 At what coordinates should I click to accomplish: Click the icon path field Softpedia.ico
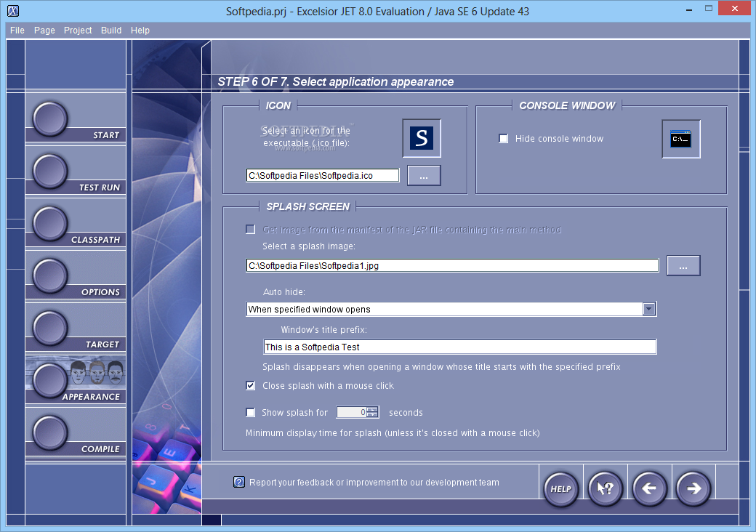323,175
